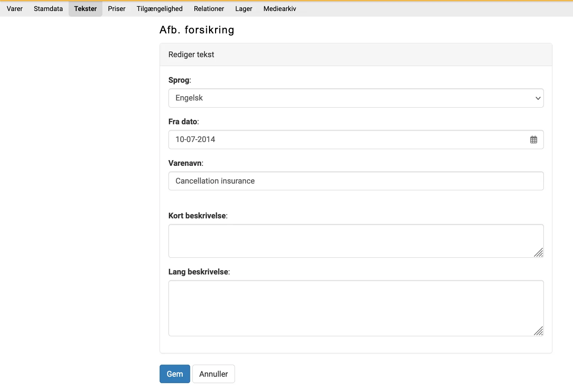Screen dimensions: 573x392
Task: Cancel editing with the Annuller button
Action: point(213,374)
